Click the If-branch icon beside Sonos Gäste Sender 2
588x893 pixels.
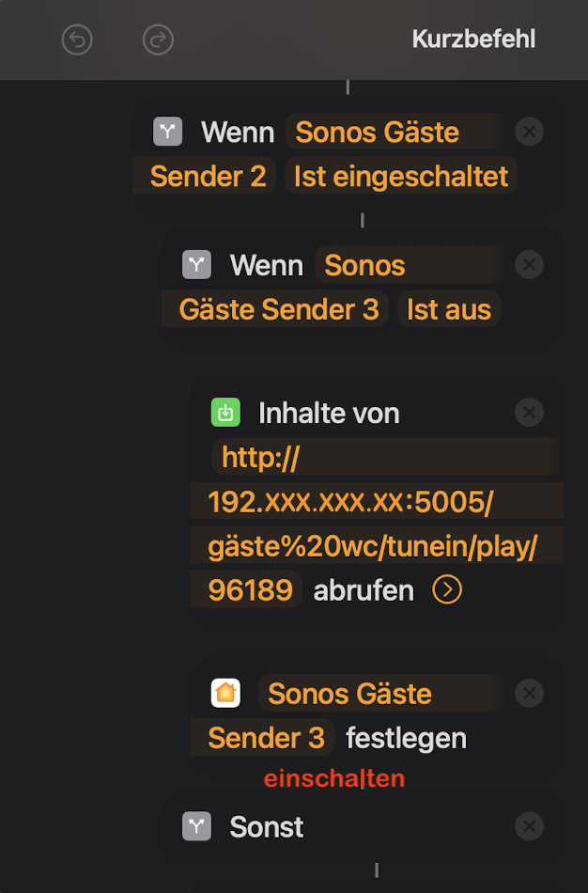pos(167,132)
